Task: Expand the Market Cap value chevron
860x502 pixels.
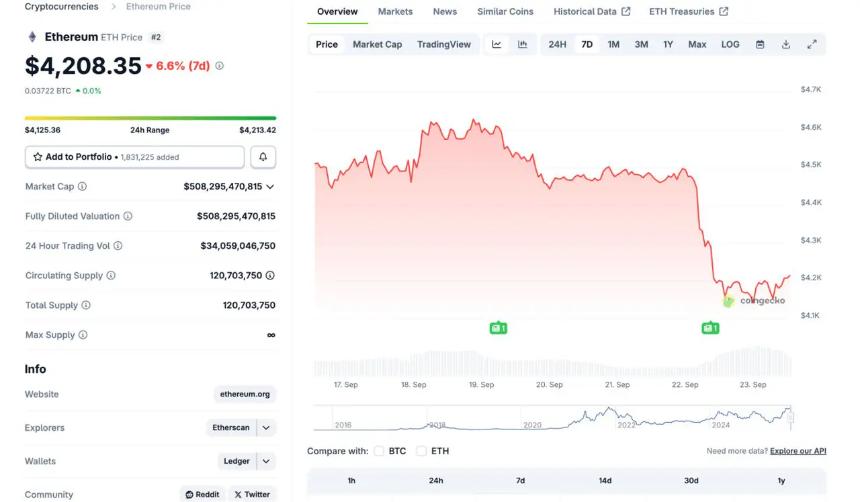Action: tap(270, 187)
